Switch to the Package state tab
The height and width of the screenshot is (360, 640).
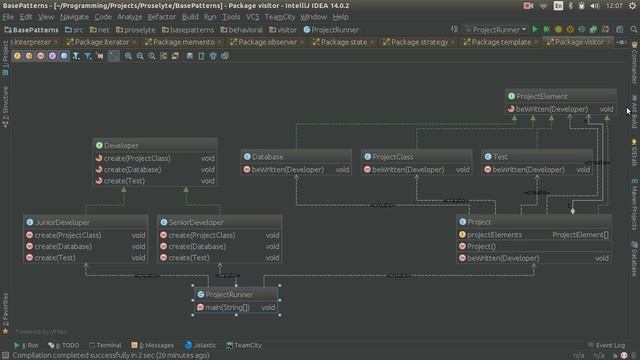[344, 42]
